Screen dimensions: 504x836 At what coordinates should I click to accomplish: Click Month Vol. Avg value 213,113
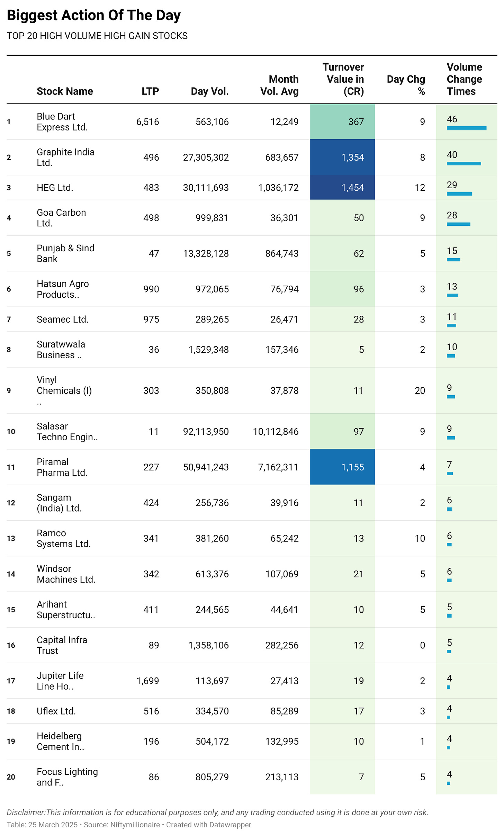coord(282,777)
